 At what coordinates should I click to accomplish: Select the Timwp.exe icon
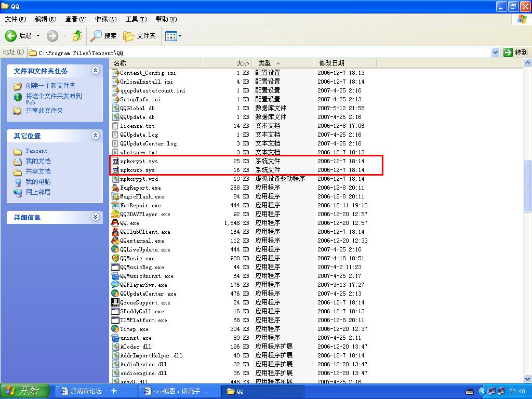click(x=115, y=329)
